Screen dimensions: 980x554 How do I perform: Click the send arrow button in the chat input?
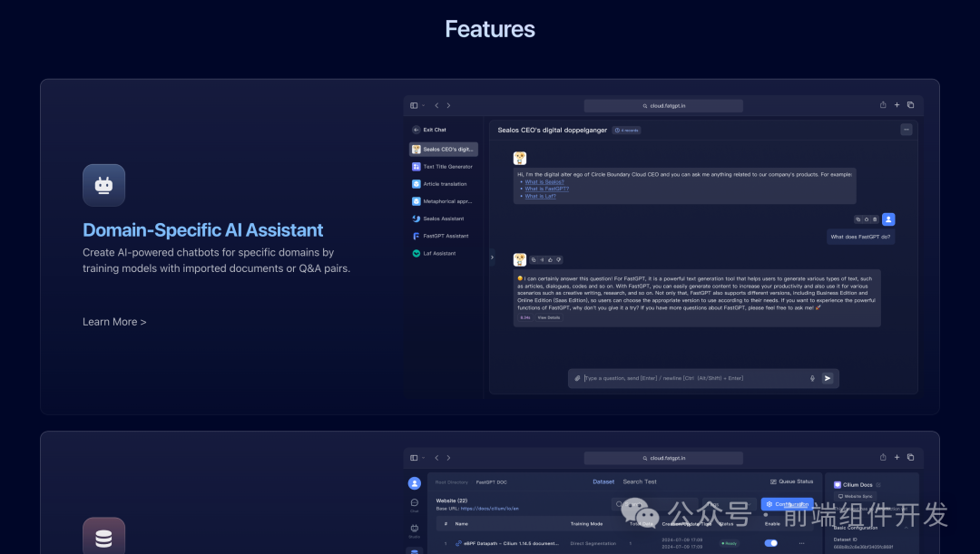coord(828,378)
